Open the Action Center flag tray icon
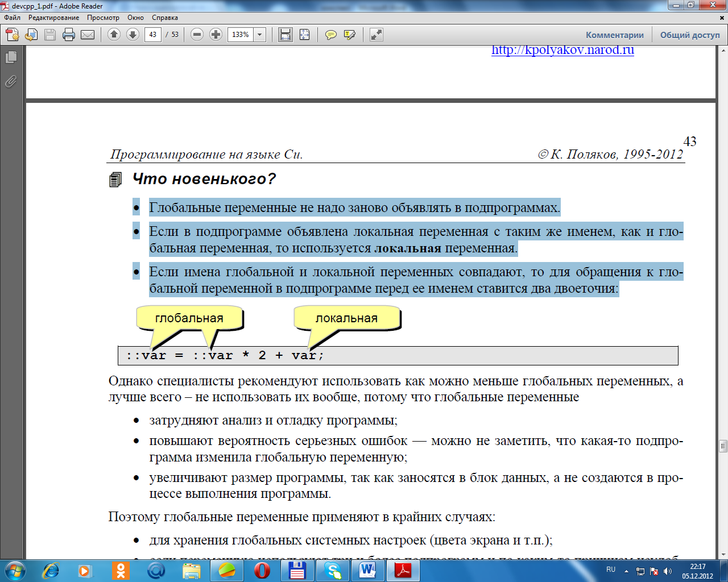The width and height of the screenshot is (728, 582). [654, 571]
